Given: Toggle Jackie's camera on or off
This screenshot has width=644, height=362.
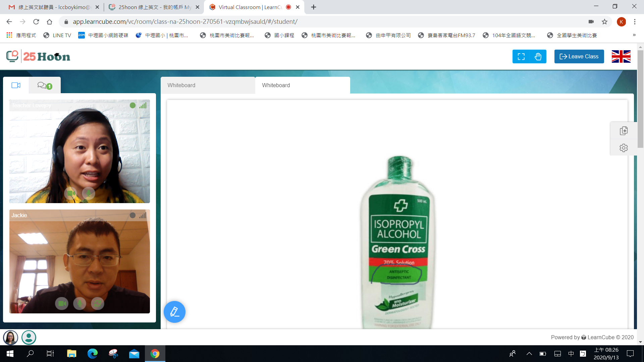Looking at the screenshot, I should point(62,303).
